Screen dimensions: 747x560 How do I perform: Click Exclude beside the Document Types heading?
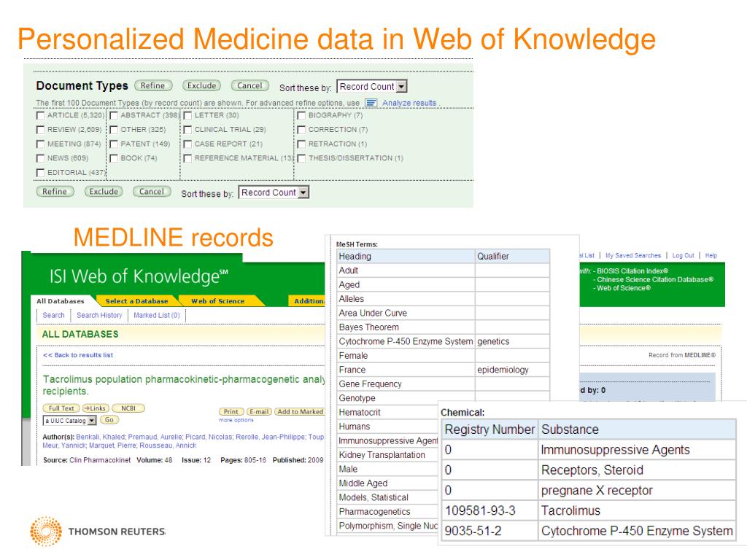pyautogui.click(x=201, y=86)
